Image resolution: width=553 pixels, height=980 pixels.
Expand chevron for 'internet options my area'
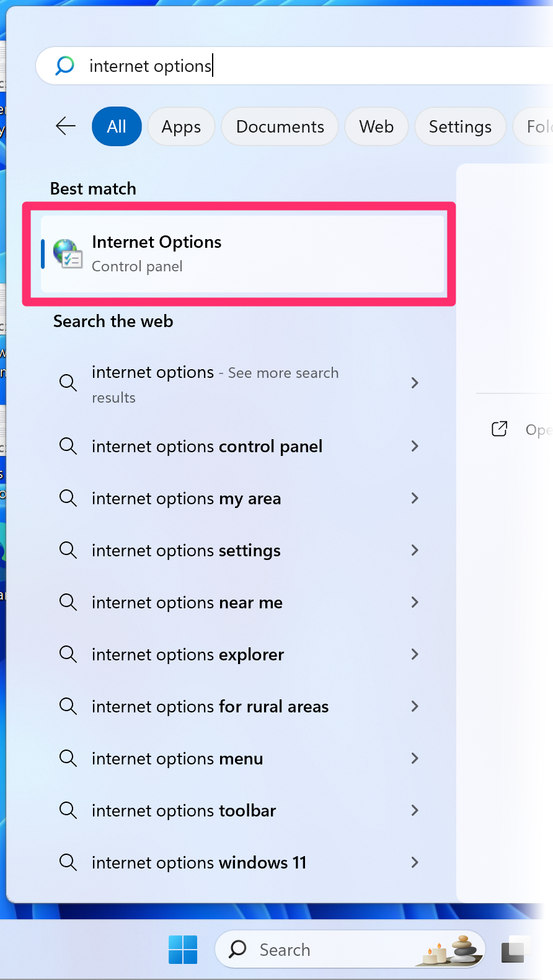(x=415, y=498)
